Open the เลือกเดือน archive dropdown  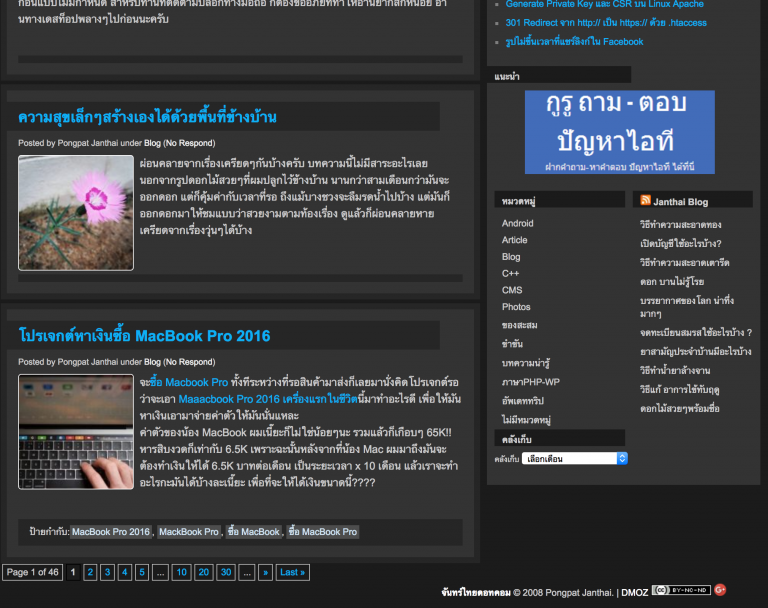point(575,459)
